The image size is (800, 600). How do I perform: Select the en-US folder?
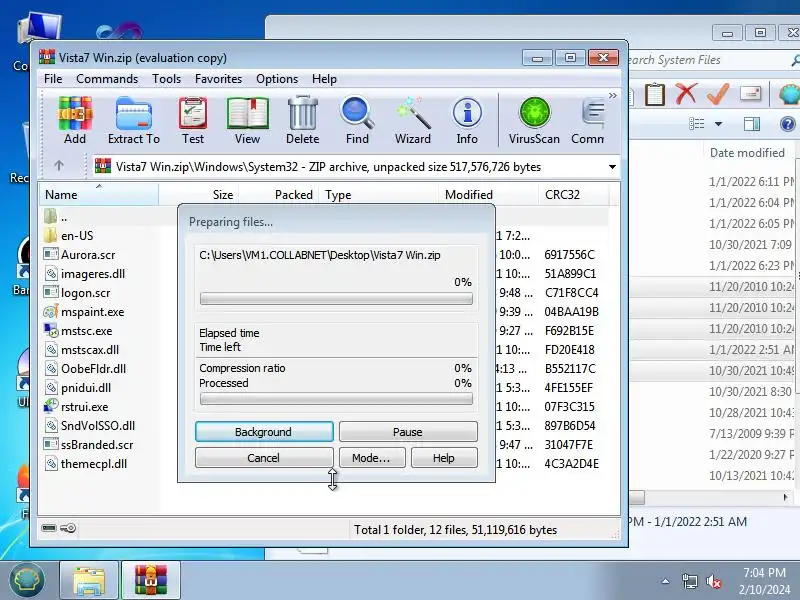coord(69,236)
